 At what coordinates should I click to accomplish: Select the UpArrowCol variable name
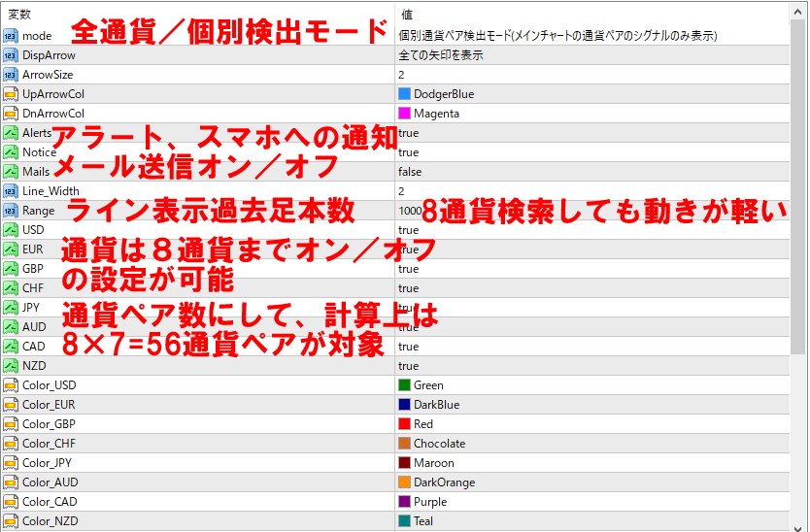[x=53, y=94]
